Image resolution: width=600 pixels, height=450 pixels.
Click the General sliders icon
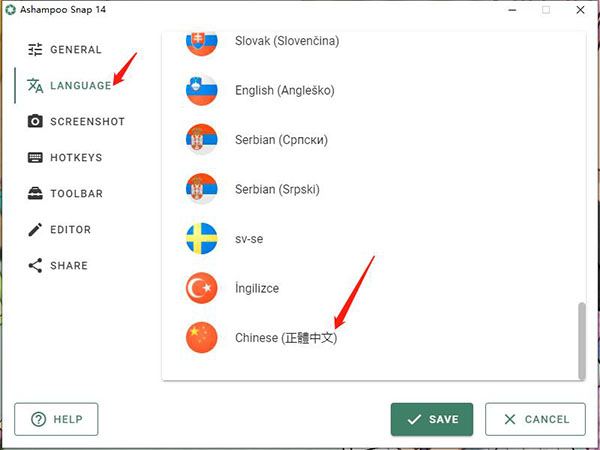coord(35,50)
